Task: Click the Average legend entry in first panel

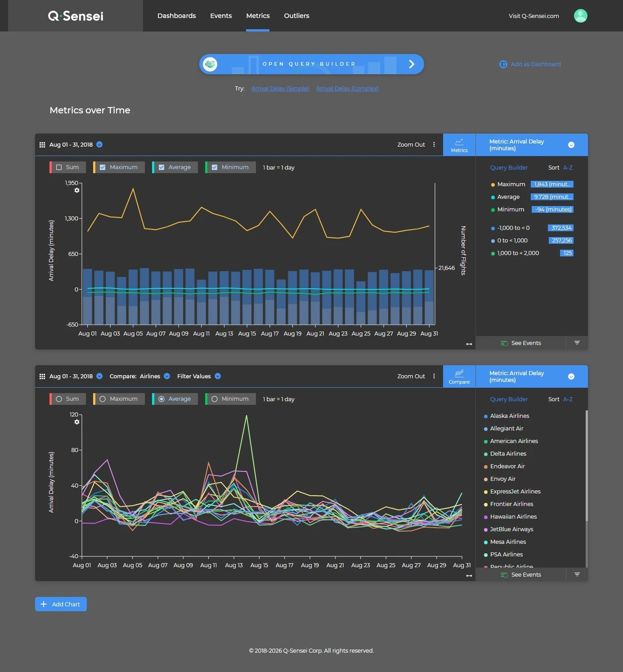Action: (508, 197)
